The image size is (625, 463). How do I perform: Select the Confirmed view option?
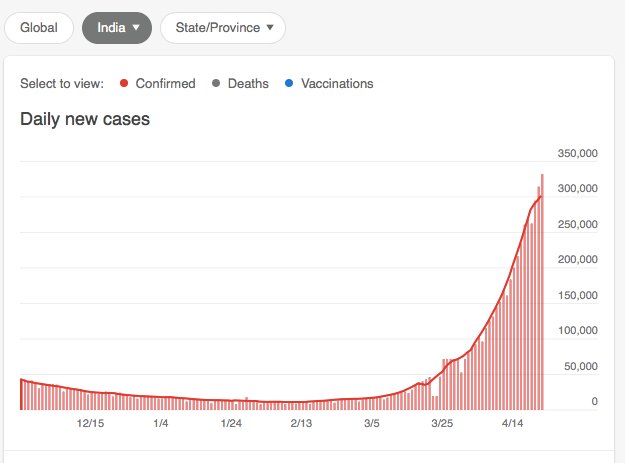(x=166, y=84)
